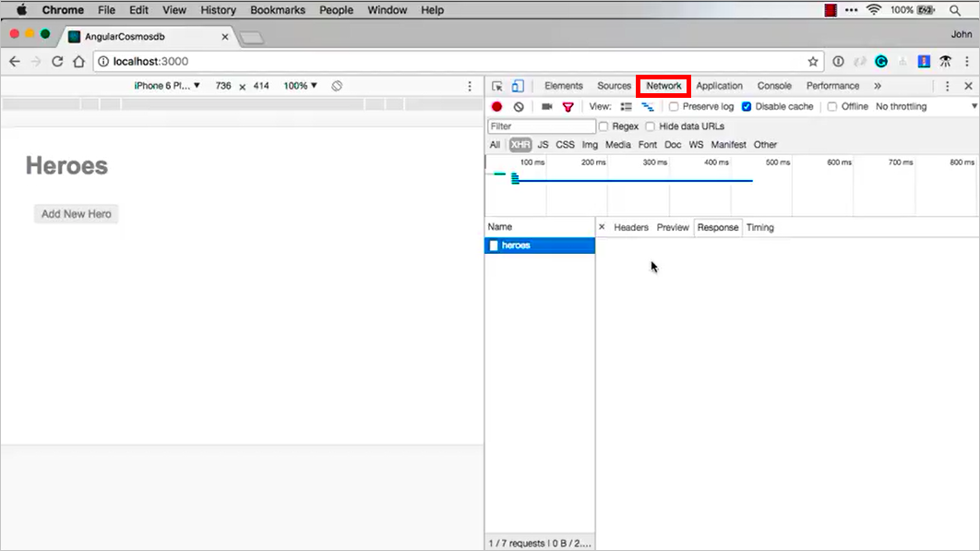Open the Response tab for the request
The height and width of the screenshot is (551, 980).
[718, 227]
